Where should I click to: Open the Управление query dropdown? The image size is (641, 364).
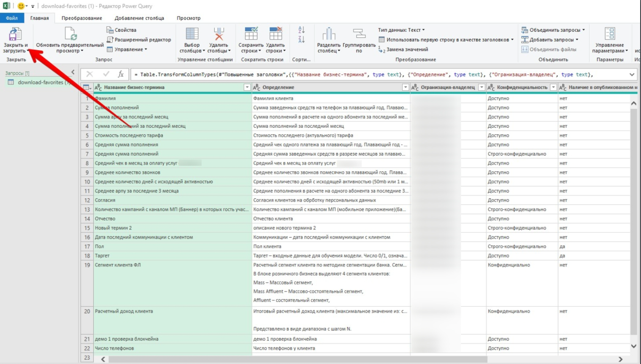[x=127, y=49]
